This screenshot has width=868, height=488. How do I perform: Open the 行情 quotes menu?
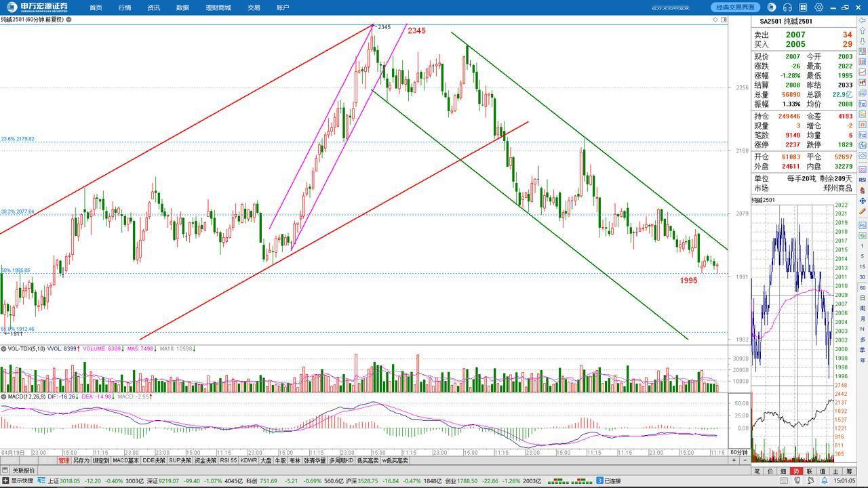(125, 7)
